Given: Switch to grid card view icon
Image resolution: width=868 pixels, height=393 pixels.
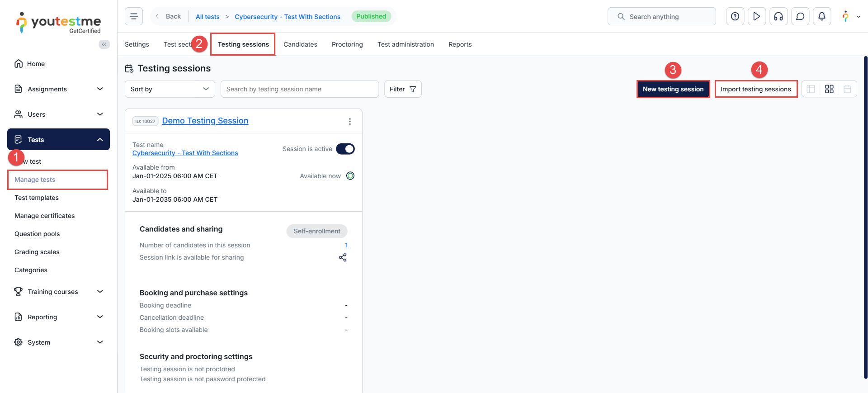Looking at the screenshot, I should click(829, 89).
